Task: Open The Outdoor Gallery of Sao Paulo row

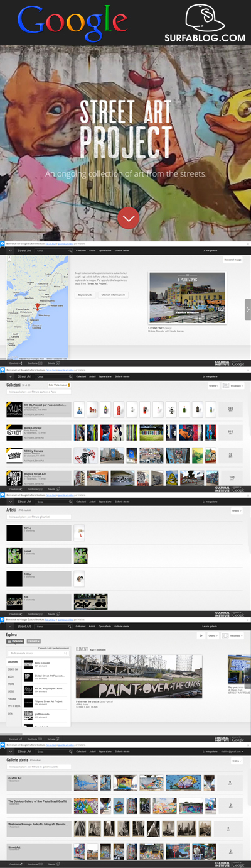Action: pos(39,805)
